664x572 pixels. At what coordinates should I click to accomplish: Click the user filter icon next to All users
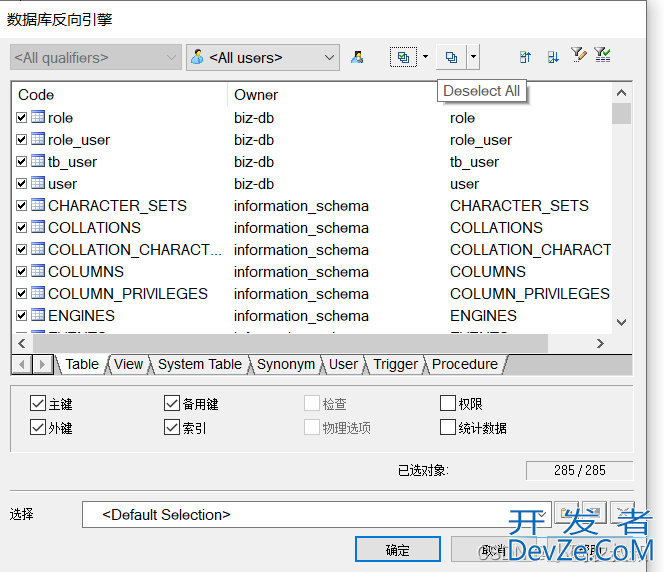point(357,57)
